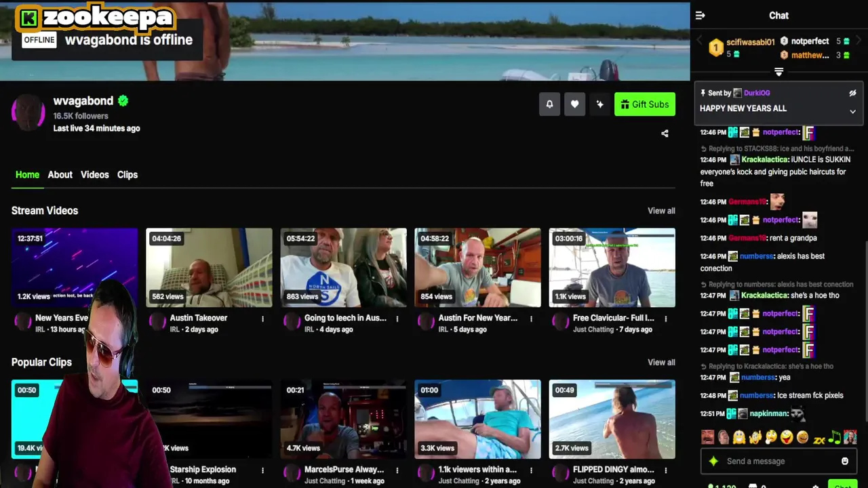
Task: Switch to the Home tab
Action: [x=27, y=175]
